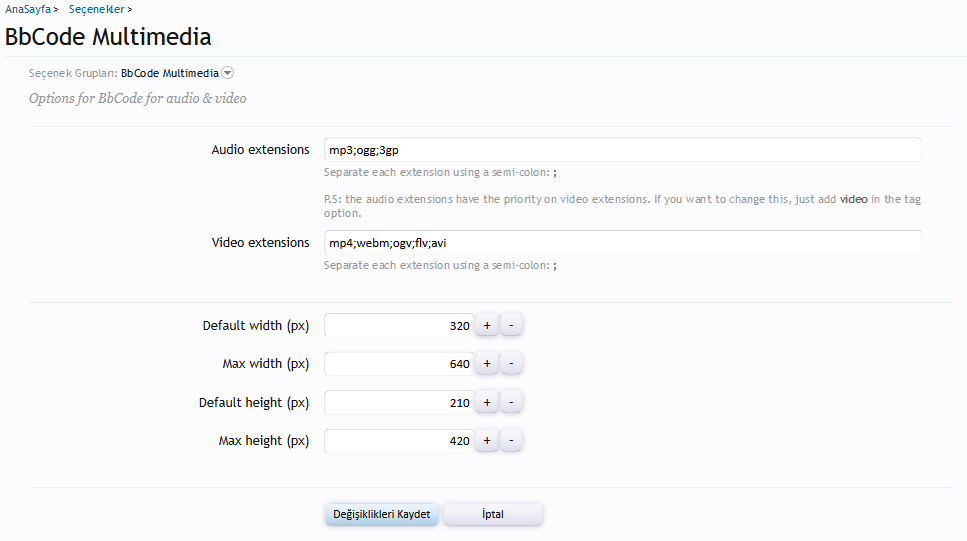This screenshot has width=967, height=541.
Task: Click the Max height value field
Action: point(399,441)
